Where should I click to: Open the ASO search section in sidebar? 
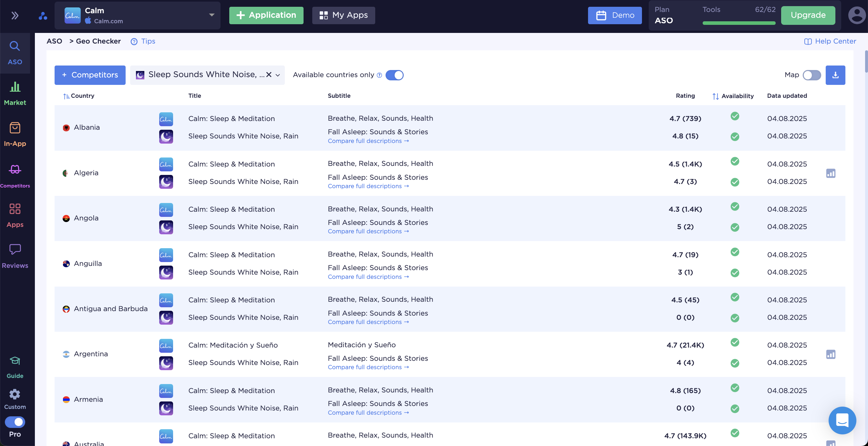(15, 53)
